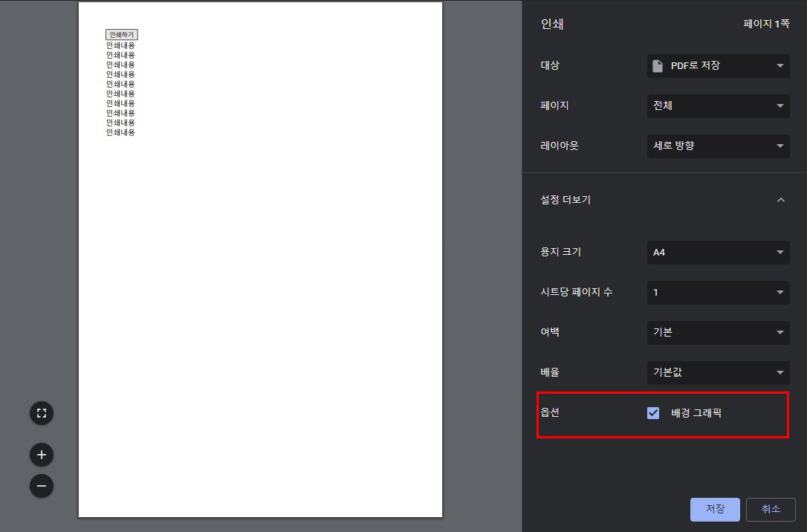Open the 시트당 페이지 수 dropdown
The height and width of the screenshot is (532, 807).
[x=718, y=293]
